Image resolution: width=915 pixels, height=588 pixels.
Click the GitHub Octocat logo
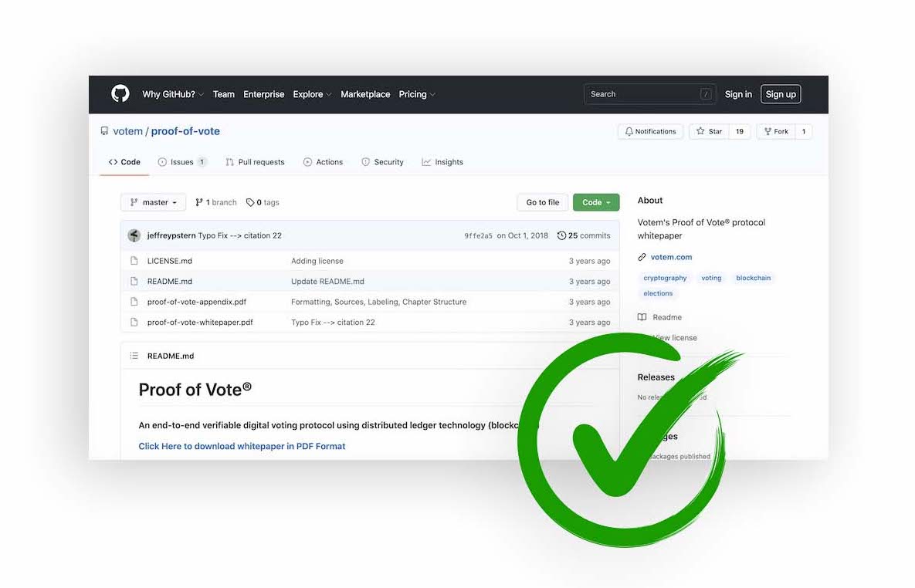click(x=120, y=94)
